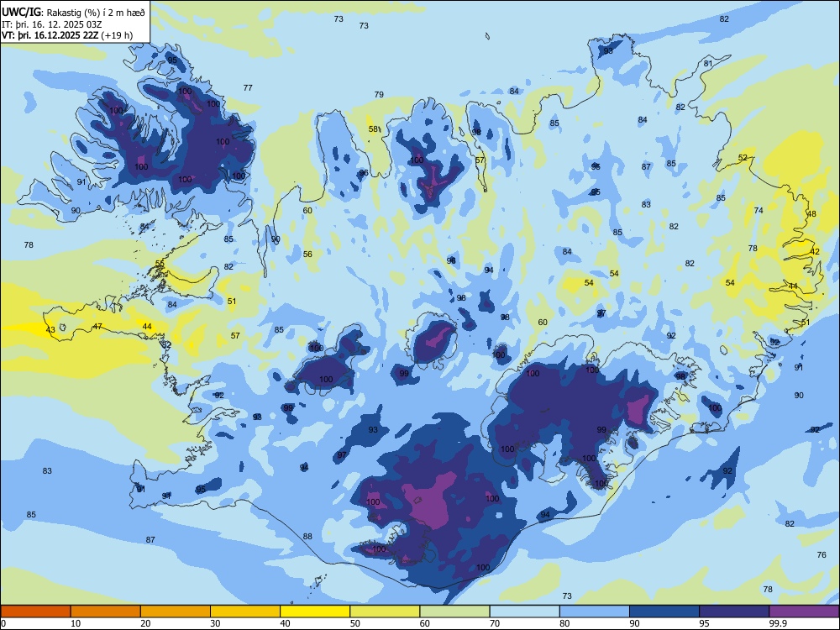
Task: Click the legend label "30"
Action: (215, 623)
